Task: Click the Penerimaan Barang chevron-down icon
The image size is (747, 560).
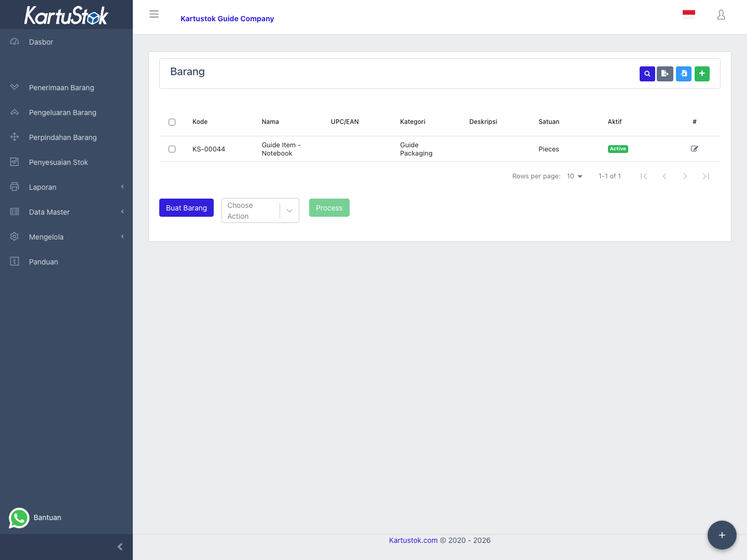Action: 15,87
